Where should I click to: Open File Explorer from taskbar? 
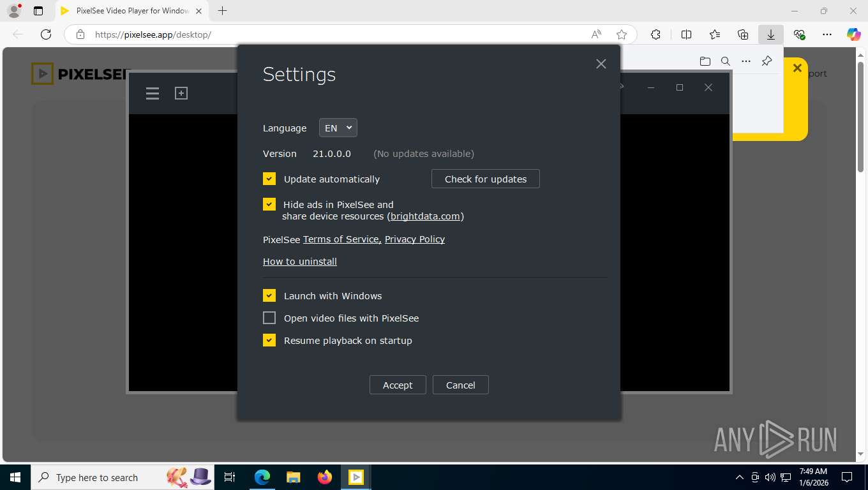(293, 477)
